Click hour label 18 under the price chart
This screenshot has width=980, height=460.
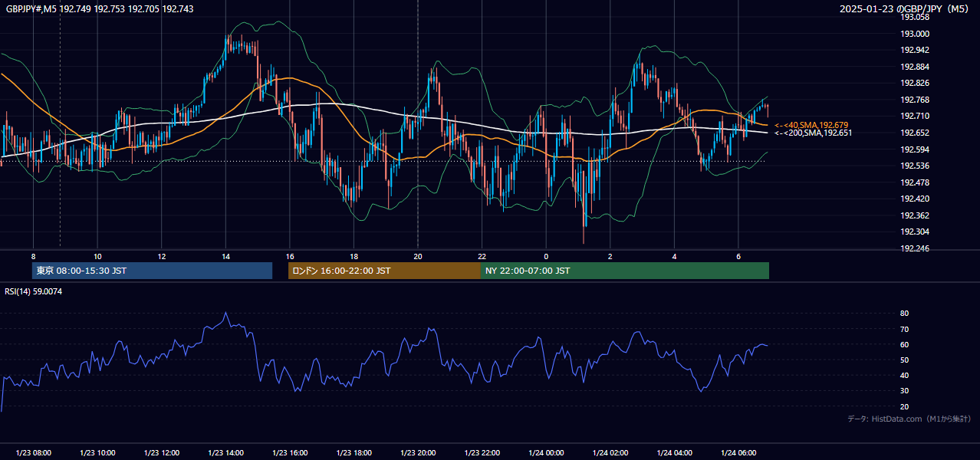[354, 256]
